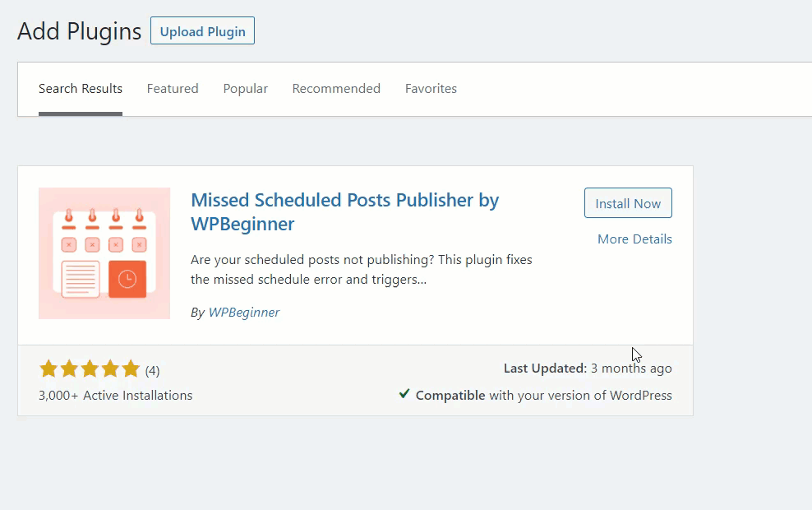Click the orange clock icon in thumbnail
This screenshot has height=510, width=812.
pyautogui.click(x=127, y=280)
